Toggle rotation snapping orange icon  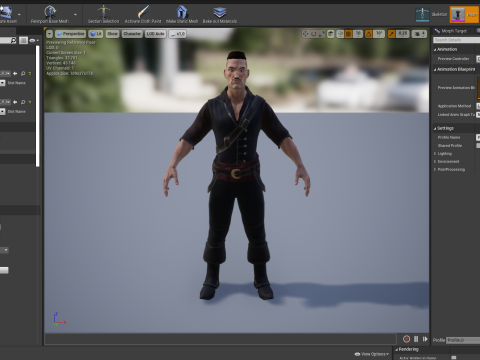point(369,34)
